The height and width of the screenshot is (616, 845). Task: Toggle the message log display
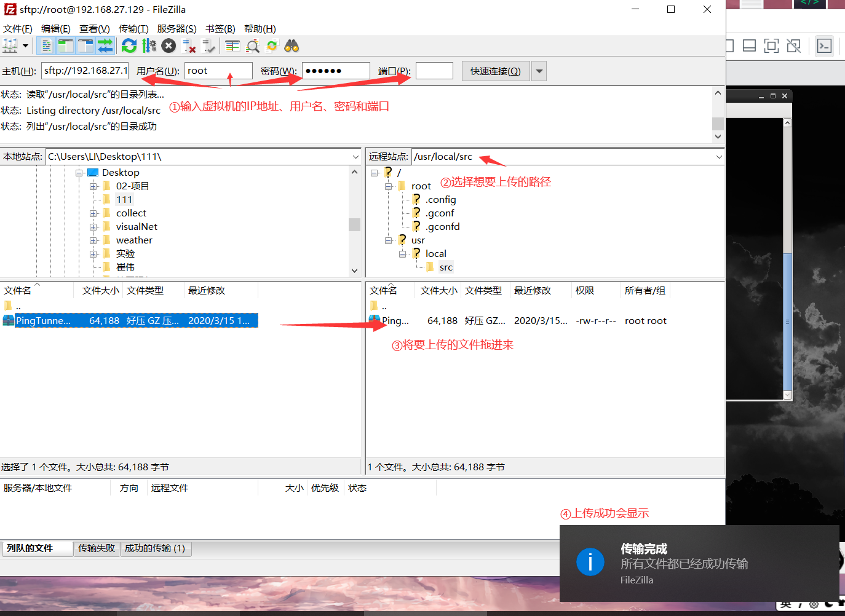[x=46, y=46]
